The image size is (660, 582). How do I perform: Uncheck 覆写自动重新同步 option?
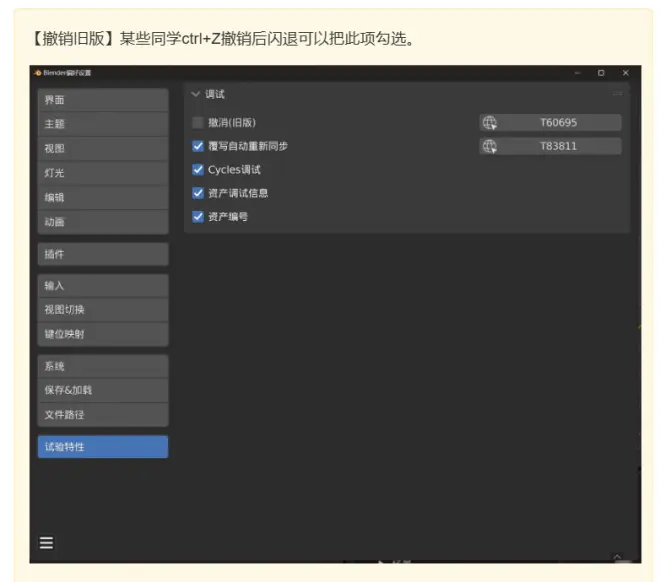(198, 146)
